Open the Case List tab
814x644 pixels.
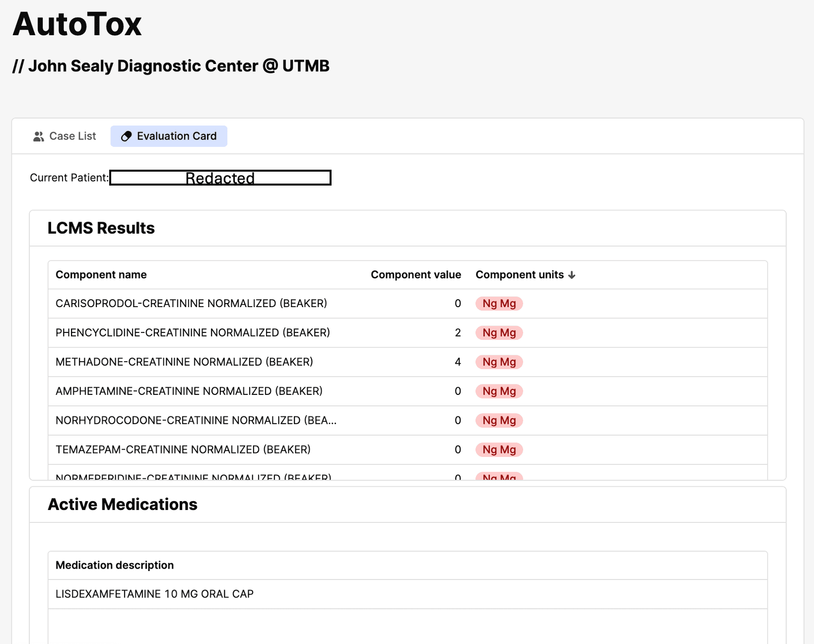(x=65, y=136)
